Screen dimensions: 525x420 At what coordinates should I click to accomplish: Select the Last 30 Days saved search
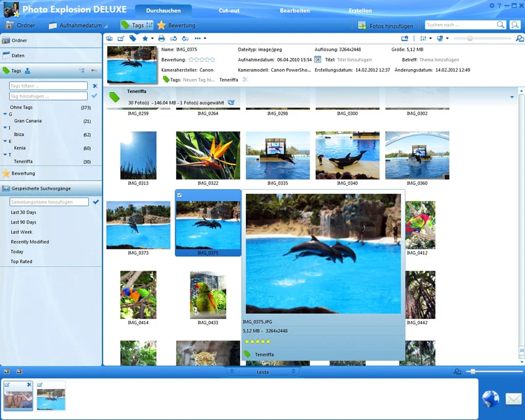[x=23, y=212]
